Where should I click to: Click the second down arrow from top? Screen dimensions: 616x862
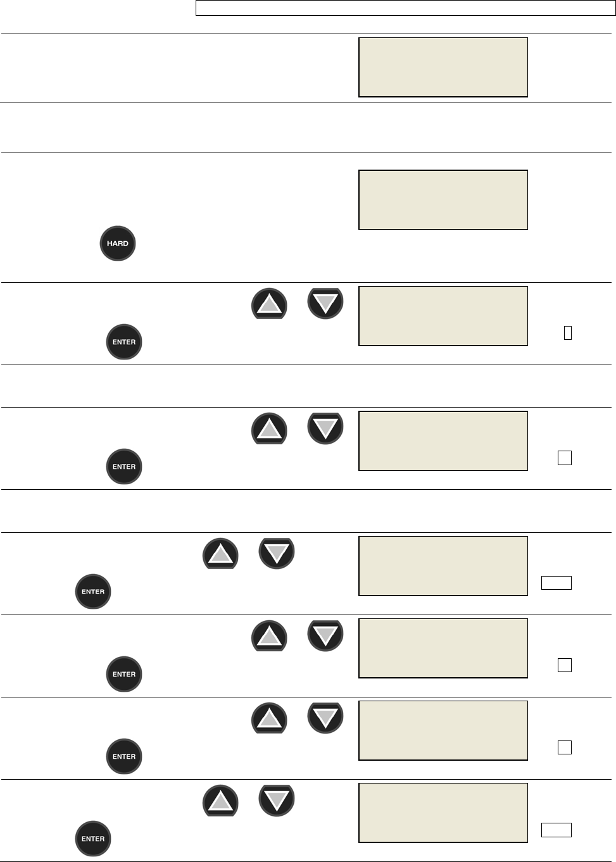click(x=325, y=428)
